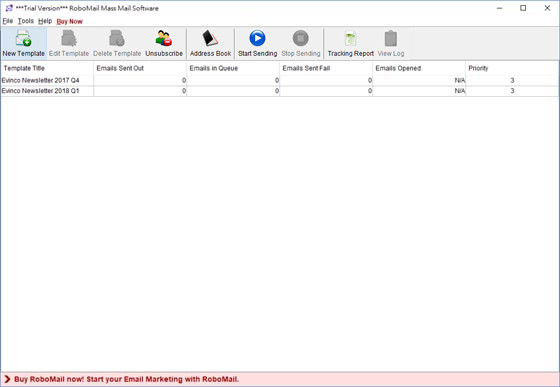560x387 pixels.
Task: Open the Unsubscribe list icon
Action: point(164,39)
